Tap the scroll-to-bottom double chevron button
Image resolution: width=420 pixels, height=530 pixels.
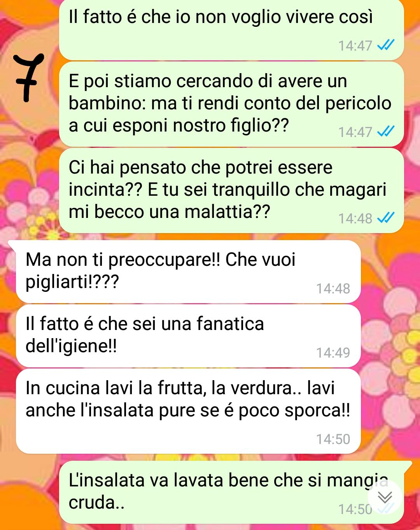pyautogui.click(x=385, y=497)
